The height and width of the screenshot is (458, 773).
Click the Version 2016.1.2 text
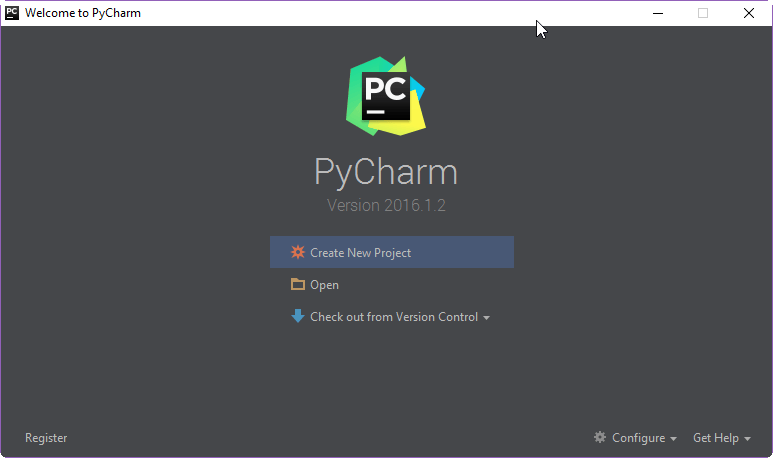[386, 205]
